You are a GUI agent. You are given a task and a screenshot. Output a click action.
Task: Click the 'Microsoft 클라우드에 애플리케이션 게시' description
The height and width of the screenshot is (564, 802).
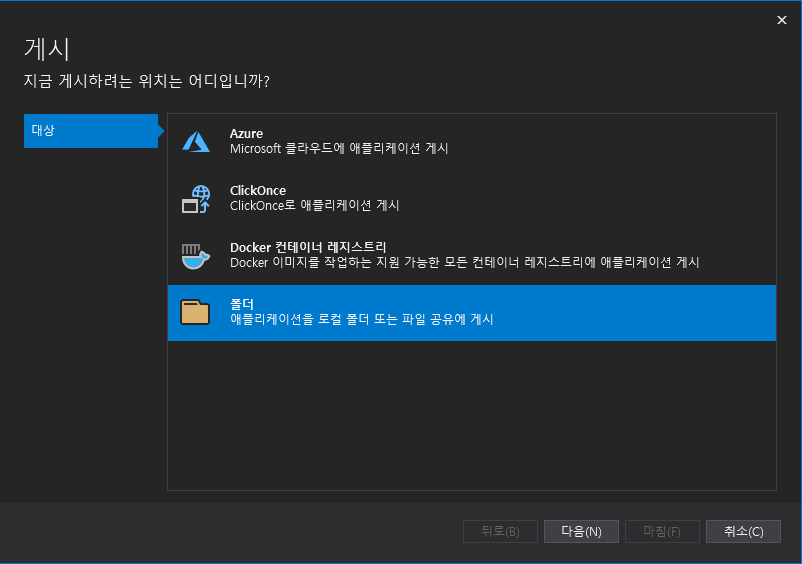point(339,149)
